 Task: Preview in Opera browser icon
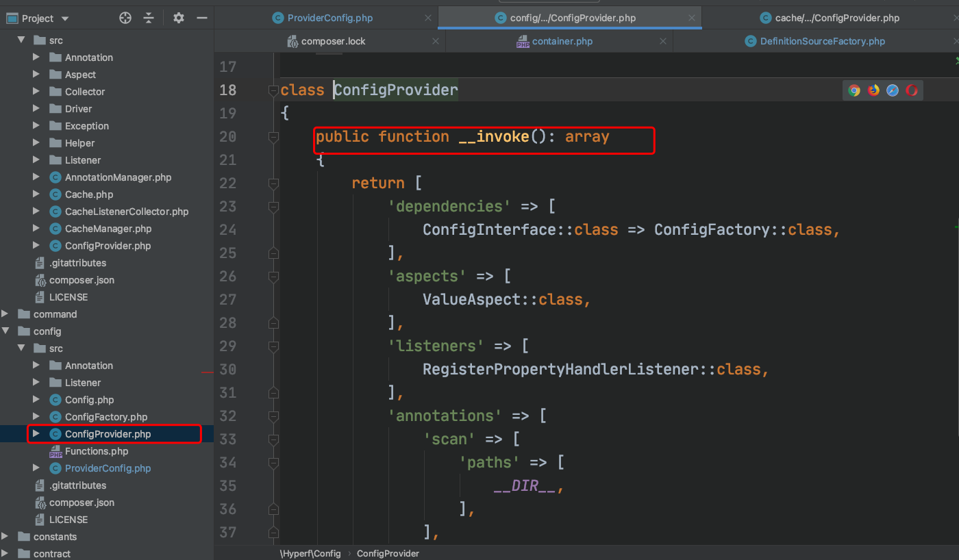coord(912,90)
